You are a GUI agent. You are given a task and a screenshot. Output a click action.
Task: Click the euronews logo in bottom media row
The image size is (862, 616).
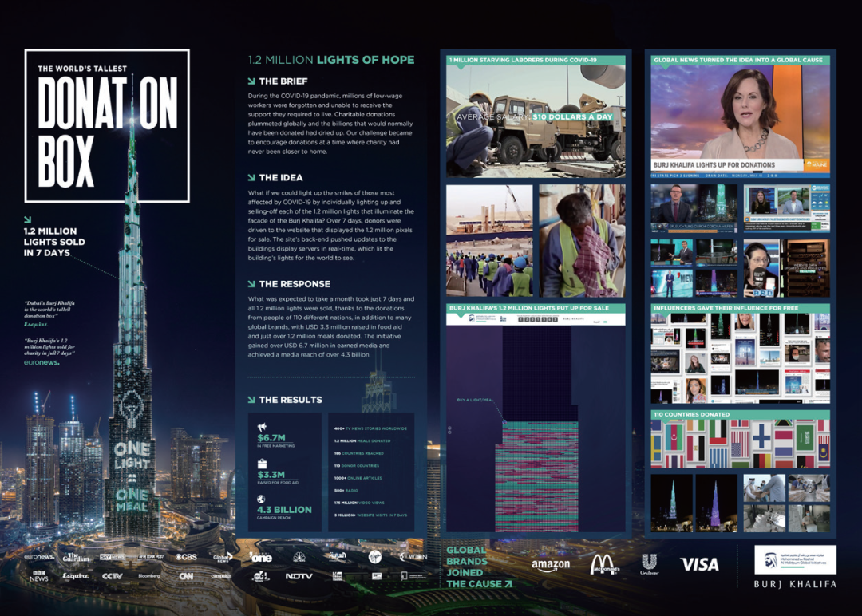point(39,557)
